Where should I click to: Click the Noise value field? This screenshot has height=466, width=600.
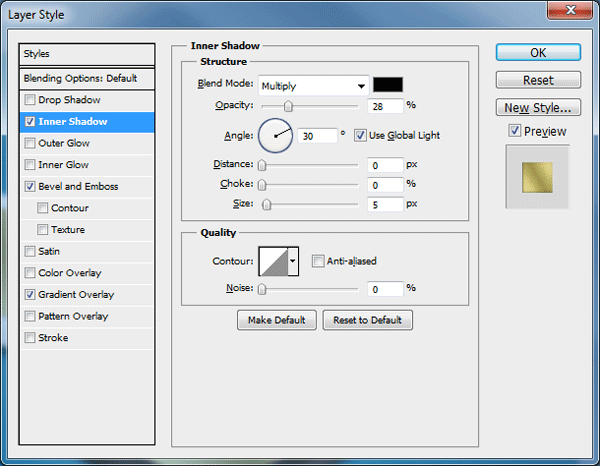[x=385, y=289]
